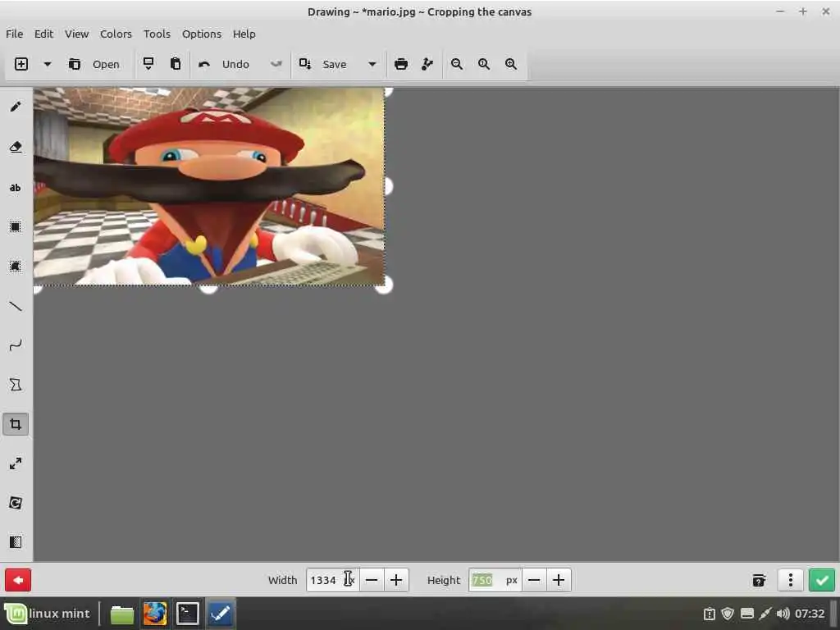Click the Height input field
The height and width of the screenshot is (630, 840).
click(495, 580)
